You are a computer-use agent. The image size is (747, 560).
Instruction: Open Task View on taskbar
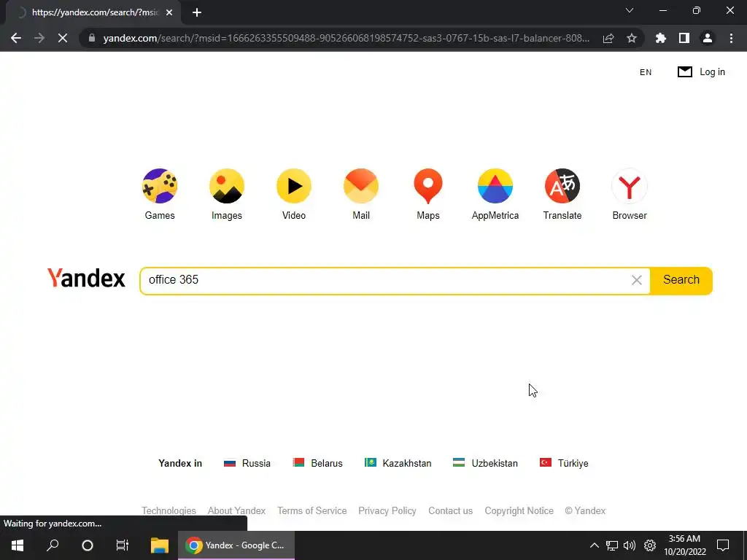[123, 545]
